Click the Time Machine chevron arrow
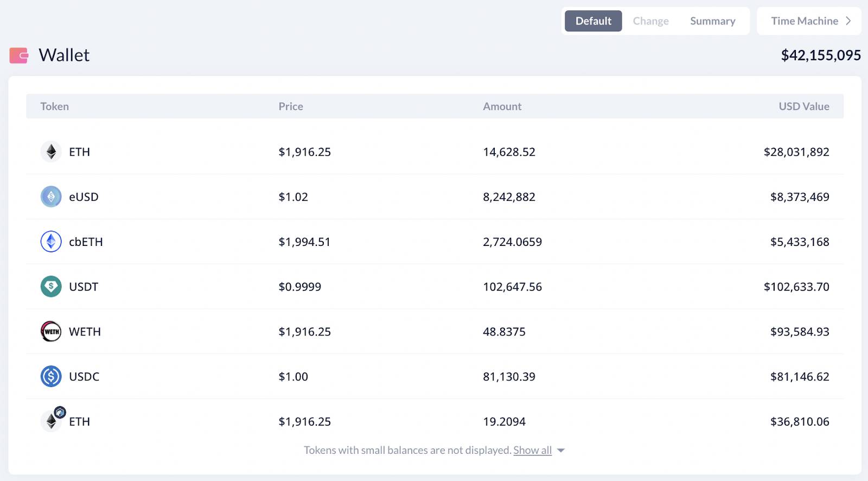Screen dimensions: 868x481 [848, 21]
